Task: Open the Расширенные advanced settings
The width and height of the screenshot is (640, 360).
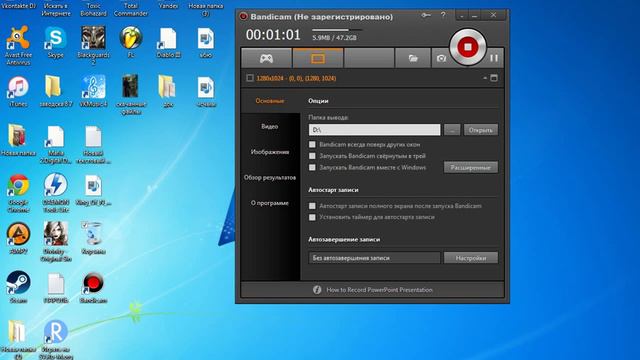Action: click(471, 167)
